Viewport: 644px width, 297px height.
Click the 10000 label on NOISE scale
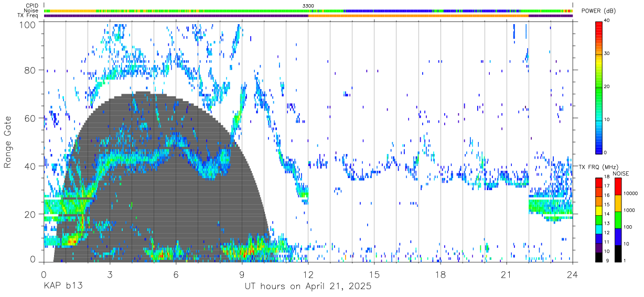630,194
